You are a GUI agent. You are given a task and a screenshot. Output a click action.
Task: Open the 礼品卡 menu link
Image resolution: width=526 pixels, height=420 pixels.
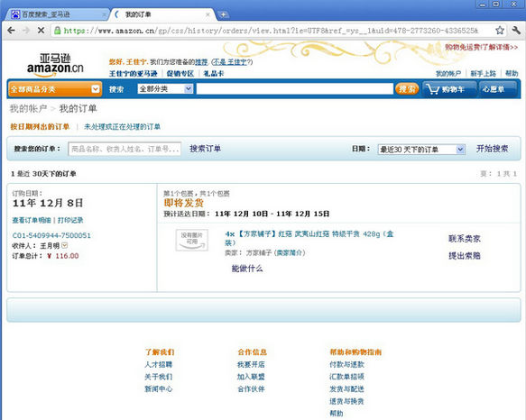pyautogui.click(x=213, y=73)
